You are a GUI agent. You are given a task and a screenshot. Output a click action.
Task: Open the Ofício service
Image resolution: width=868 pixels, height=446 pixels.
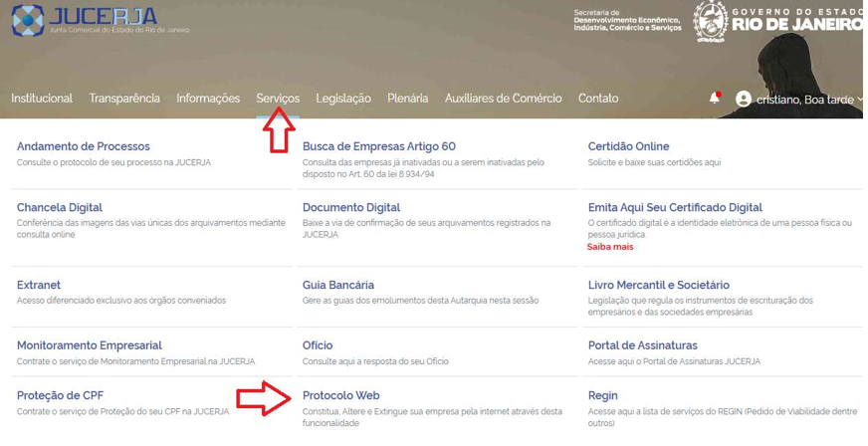(318, 345)
